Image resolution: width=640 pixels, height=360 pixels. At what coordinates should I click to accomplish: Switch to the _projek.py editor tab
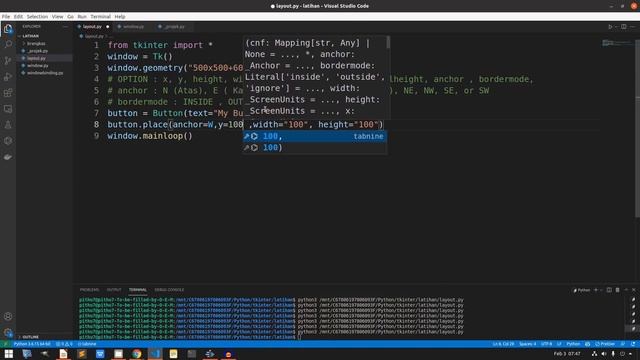[175, 27]
